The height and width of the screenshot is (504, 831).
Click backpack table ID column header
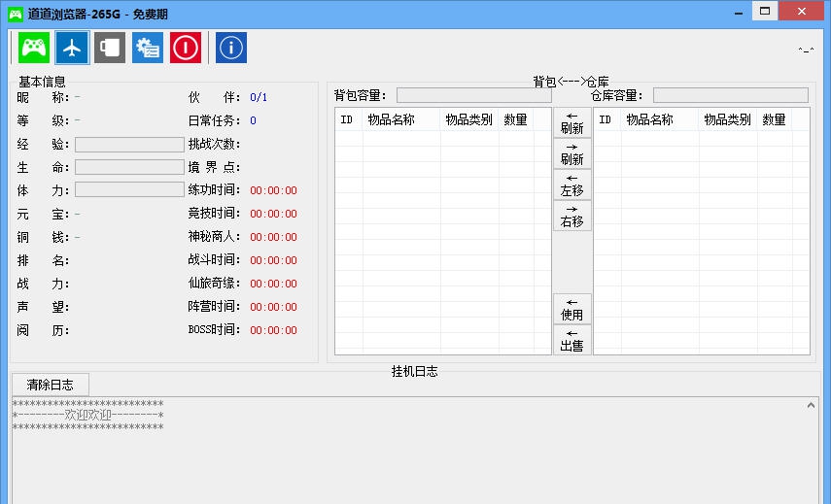[349, 119]
